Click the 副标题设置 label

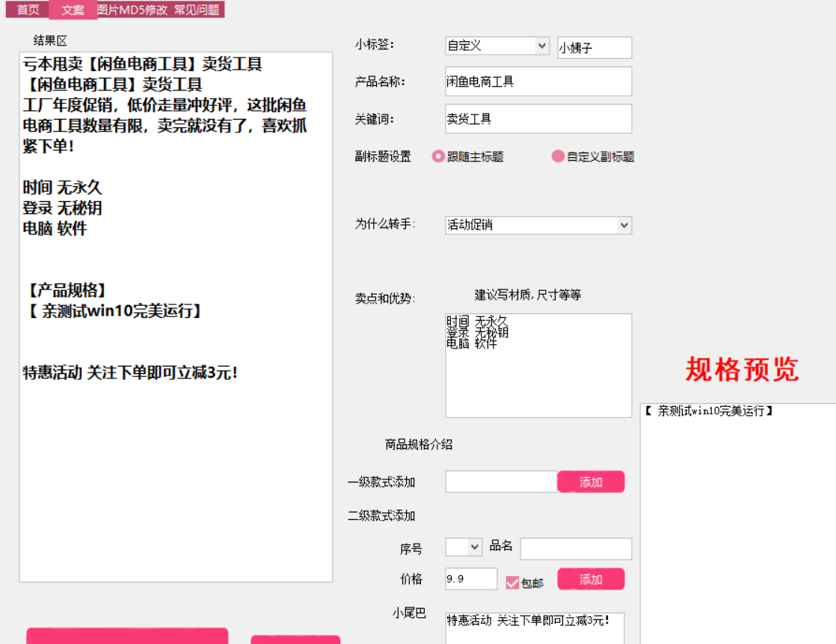[x=383, y=156]
